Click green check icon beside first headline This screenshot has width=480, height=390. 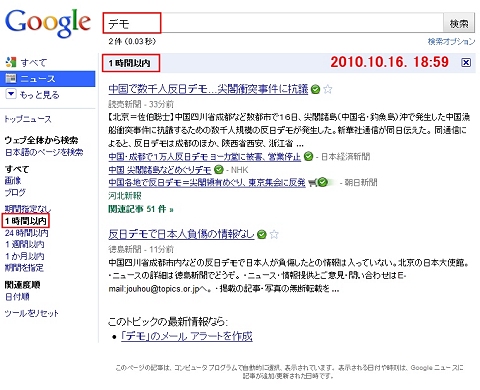[315, 89]
